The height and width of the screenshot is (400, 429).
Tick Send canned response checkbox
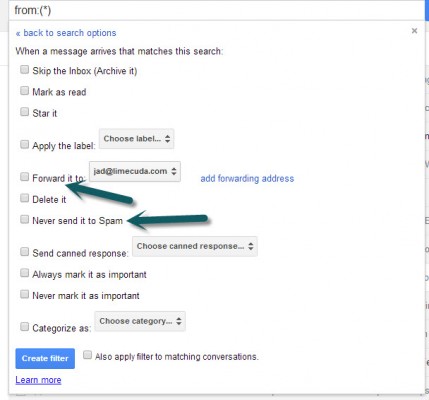coord(24,252)
